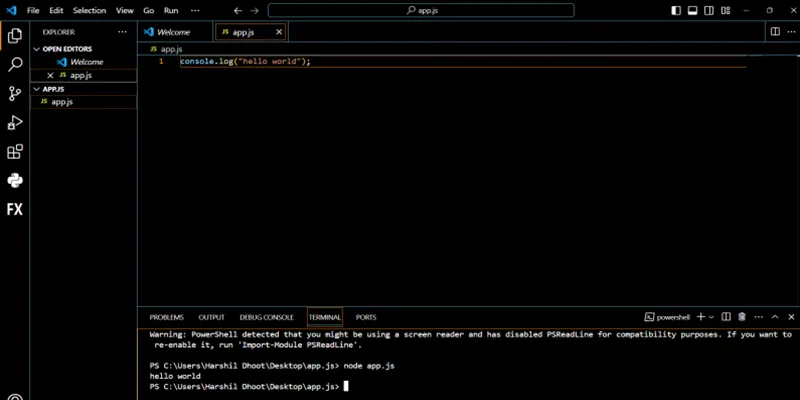The height and width of the screenshot is (400, 800).
Task: Split the terminal panel
Action: tap(727, 317)
